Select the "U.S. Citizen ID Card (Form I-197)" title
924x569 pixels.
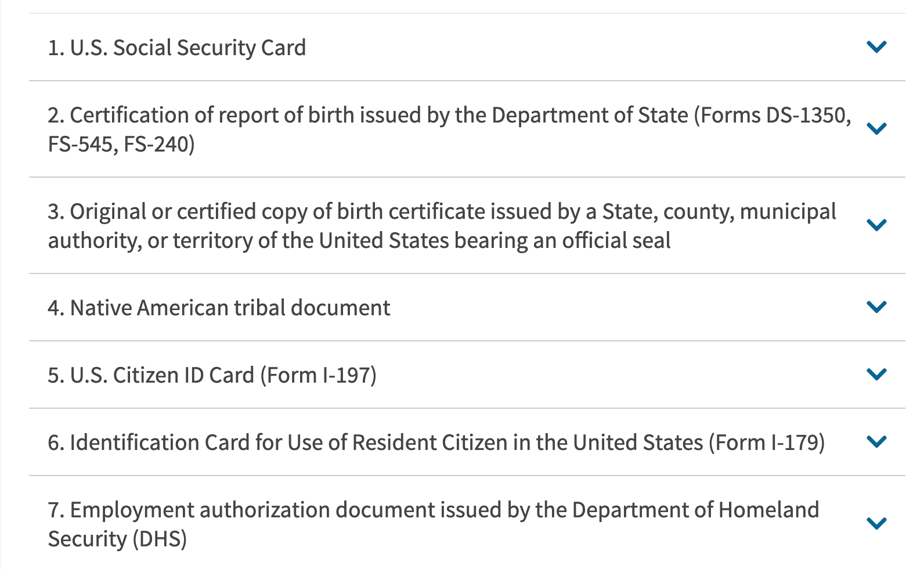click(x=212, y=375)
